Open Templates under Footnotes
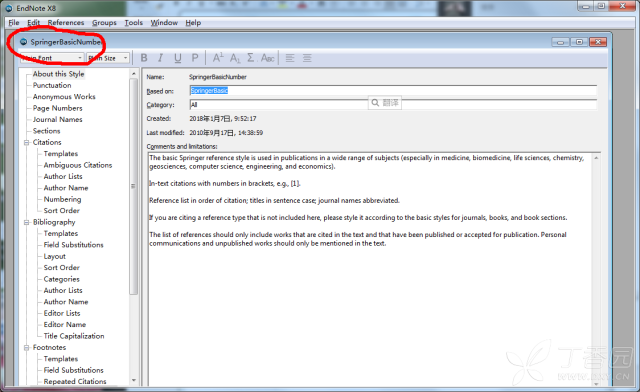This screenshot has height=392, width=640. [x=61, y=359]
